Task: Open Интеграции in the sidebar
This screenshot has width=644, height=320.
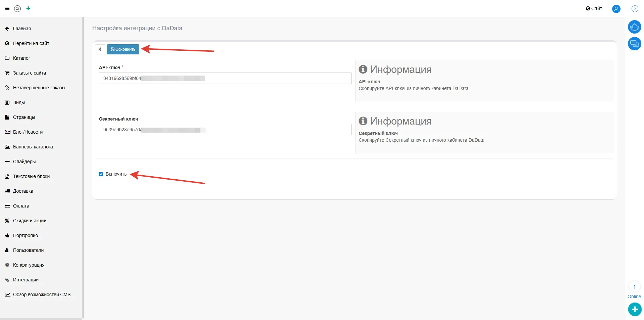Action: (x=25, y=280)
